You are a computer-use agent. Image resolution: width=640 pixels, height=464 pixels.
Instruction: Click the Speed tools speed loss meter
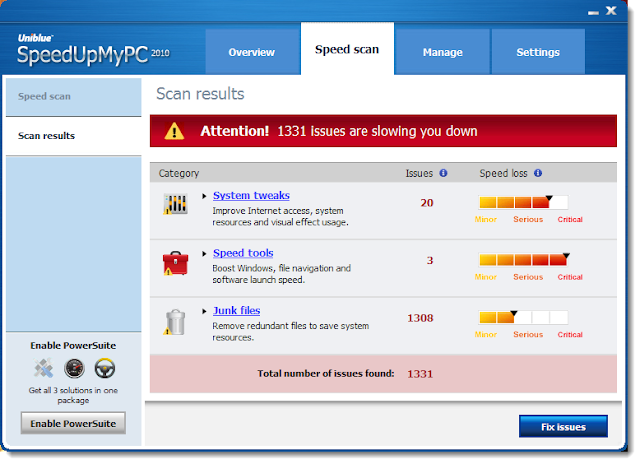pyautogui.click(x=523, y=260)
